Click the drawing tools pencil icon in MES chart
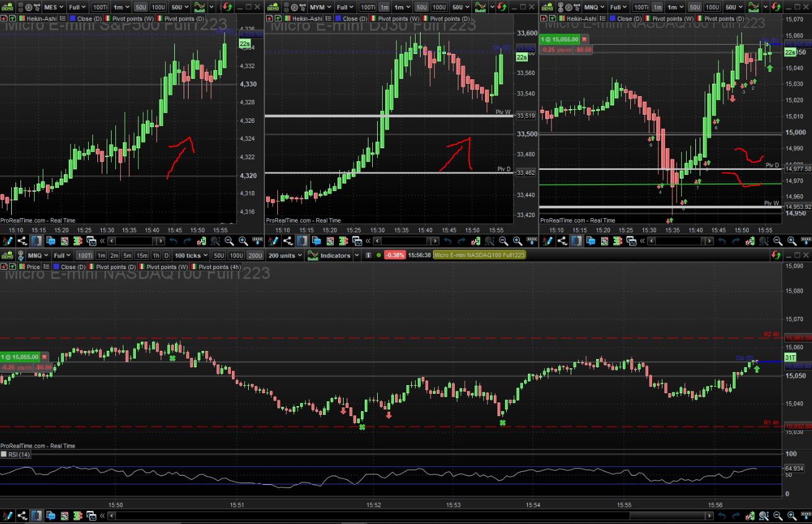Image resolution: width=812 pixels, height=524 pixels. pyautogui.click(x=8, y=241)
